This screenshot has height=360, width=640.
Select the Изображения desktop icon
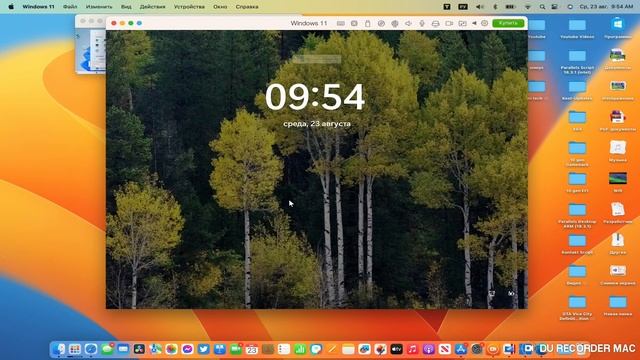click(618, 90)
